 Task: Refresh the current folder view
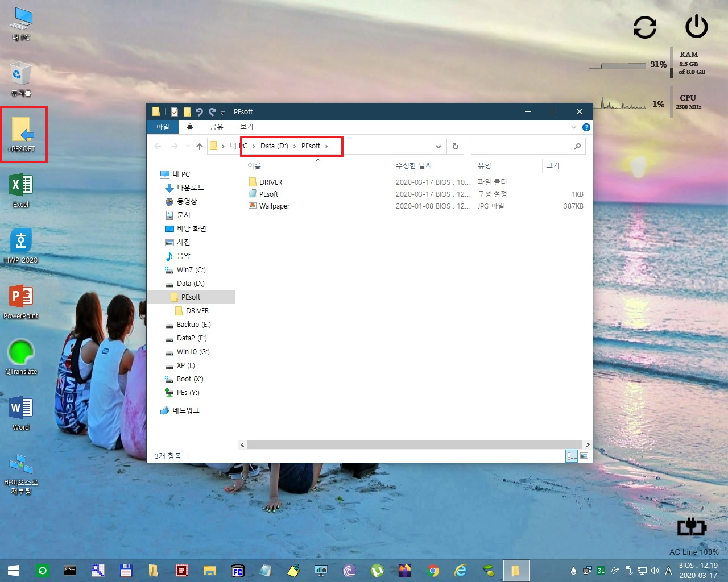[x=455, y=146]
